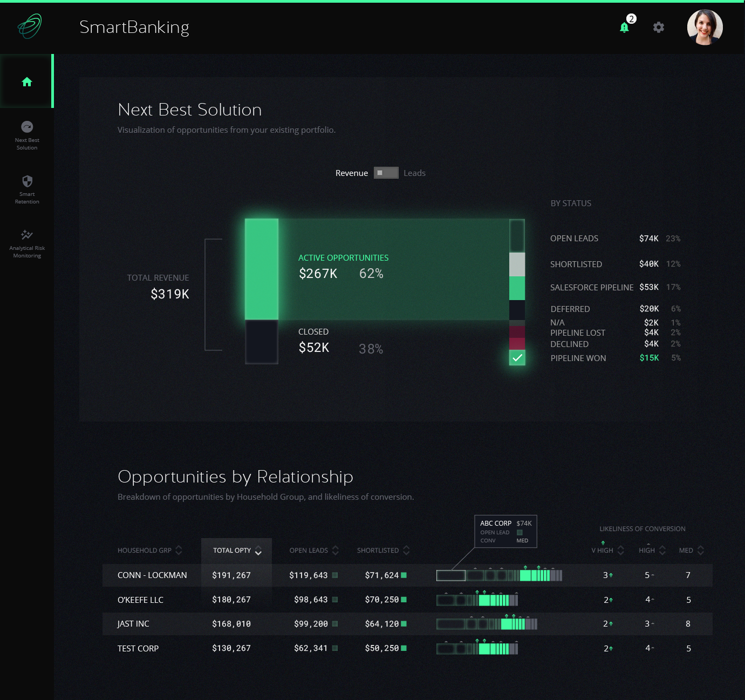Open the notifications bell

coord(625,28)
